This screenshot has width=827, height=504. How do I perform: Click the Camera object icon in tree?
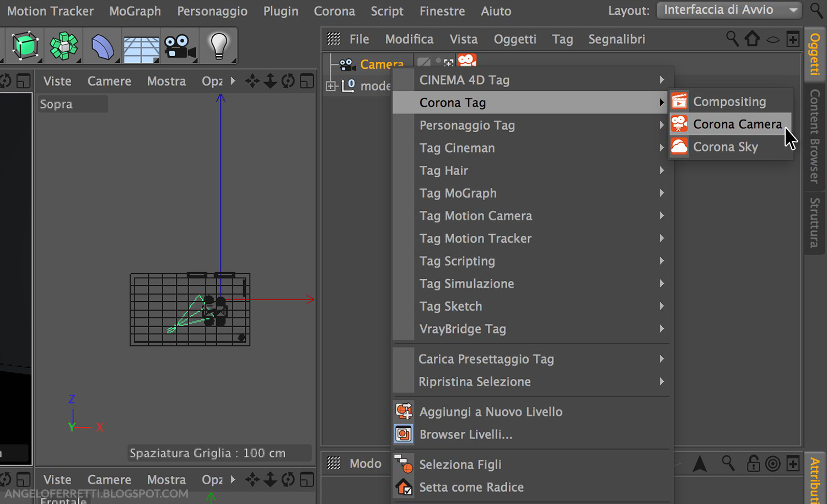(x=346, y=64)
